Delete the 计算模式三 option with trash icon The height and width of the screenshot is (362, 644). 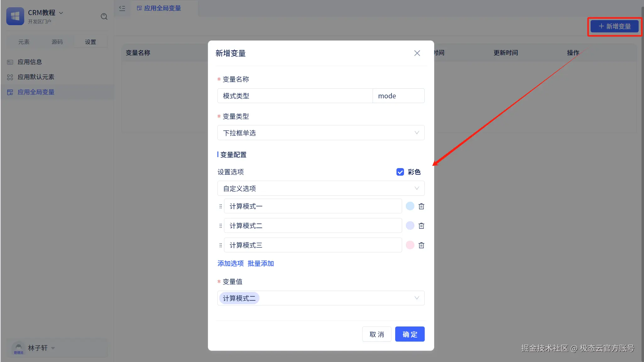[421, 245]
